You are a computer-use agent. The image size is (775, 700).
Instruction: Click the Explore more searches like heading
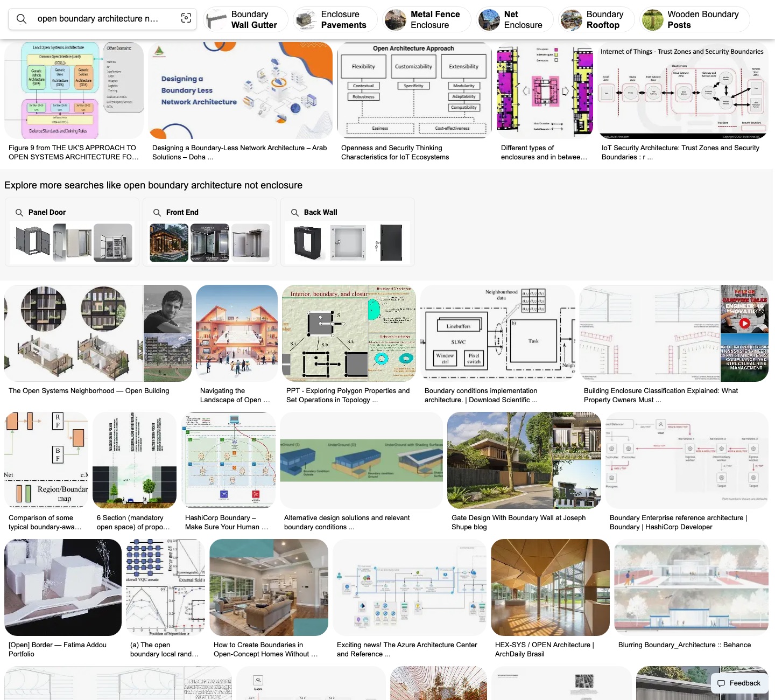(153, 185)
